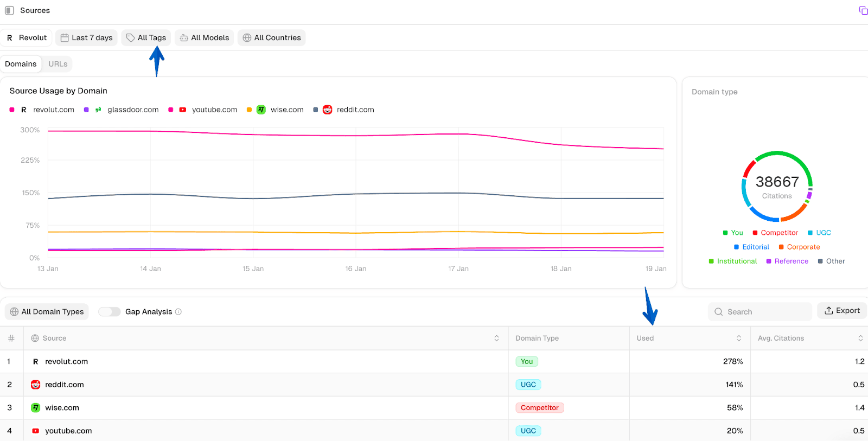Screen dimensions: 868x441
Task: Click the YouTube favicon in table row 4
Action: (x=36, y=431)
